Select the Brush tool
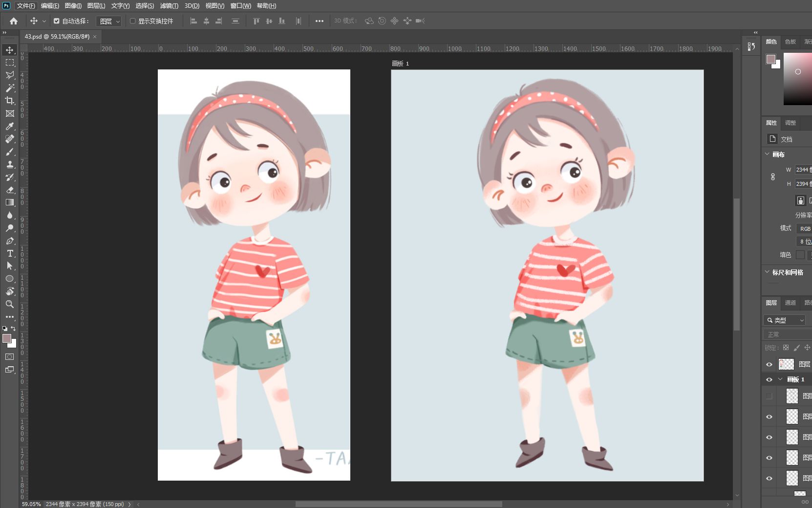 coord(10,152)
